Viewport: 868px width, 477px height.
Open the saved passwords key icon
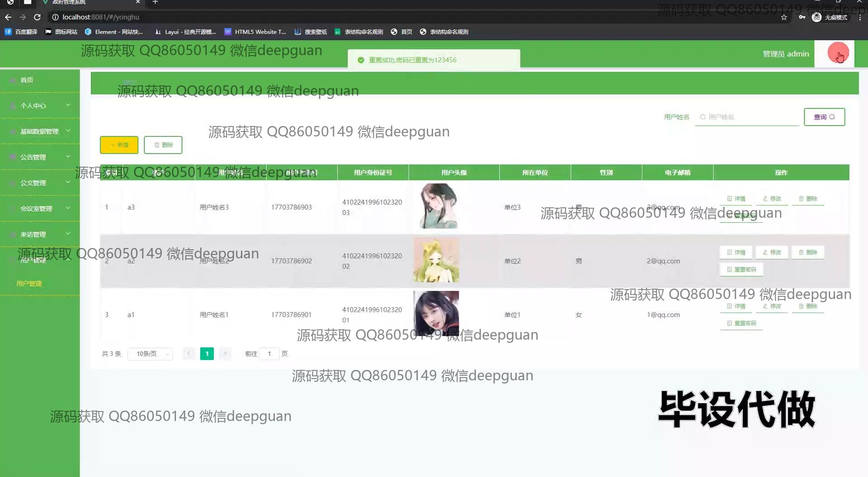802,17
